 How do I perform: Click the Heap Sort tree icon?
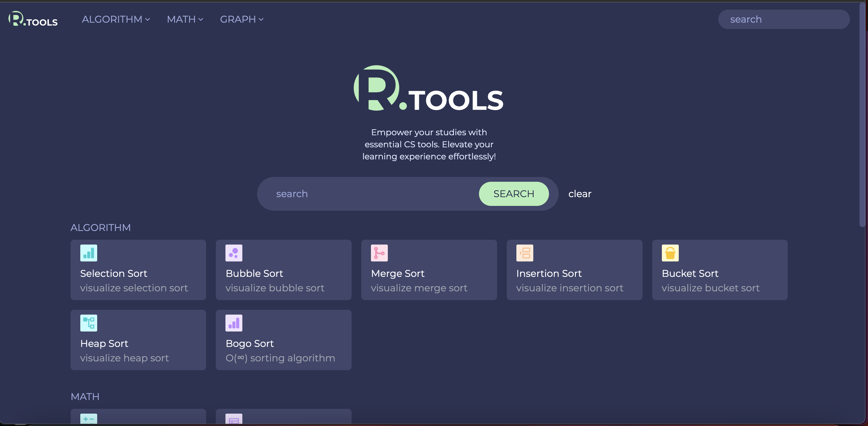tap(89, 323)
